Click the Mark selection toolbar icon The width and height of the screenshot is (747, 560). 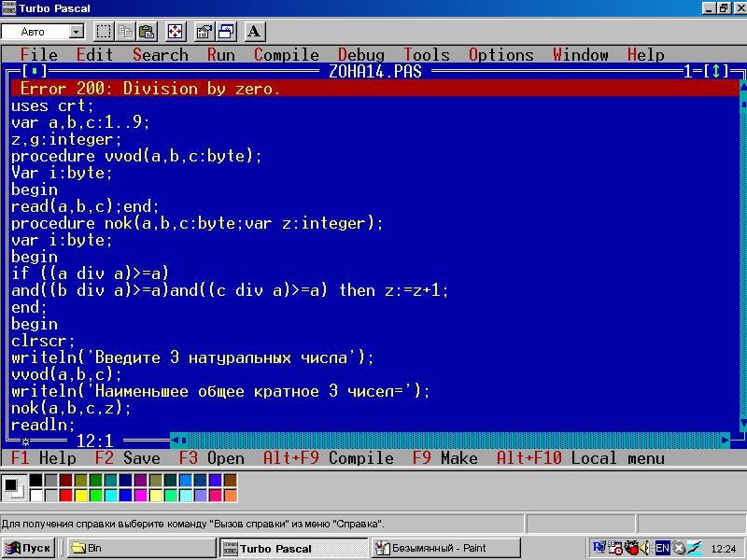click(x=104, y=32)
